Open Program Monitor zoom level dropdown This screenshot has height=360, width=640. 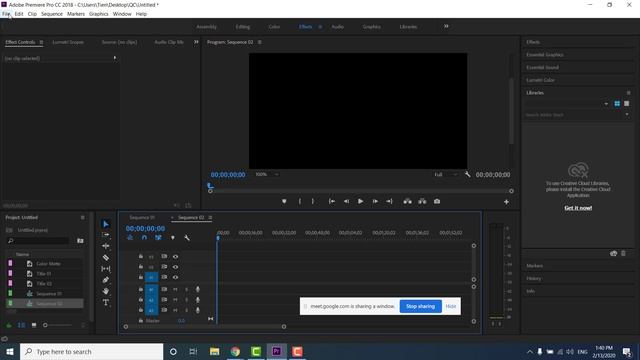pos(267,174)
